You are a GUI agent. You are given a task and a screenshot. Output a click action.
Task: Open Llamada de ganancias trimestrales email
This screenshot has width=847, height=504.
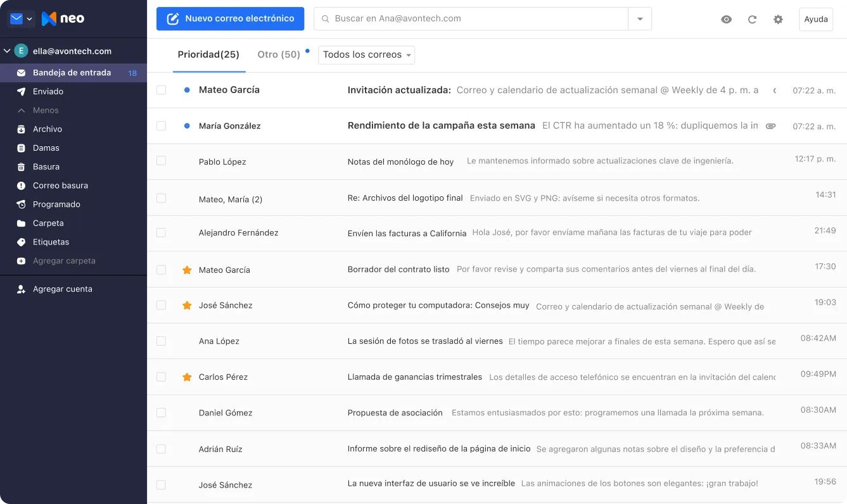497,377
